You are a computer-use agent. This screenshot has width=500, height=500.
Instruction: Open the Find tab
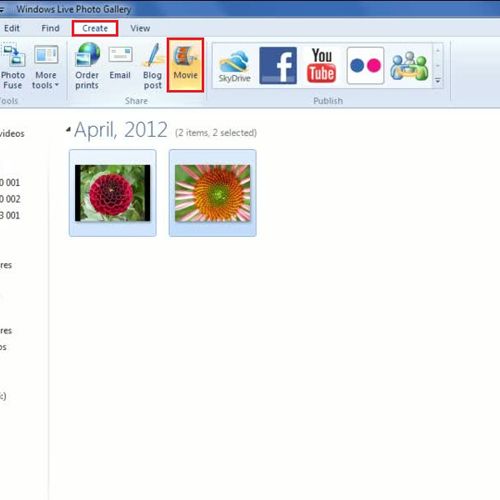(50, 28)
